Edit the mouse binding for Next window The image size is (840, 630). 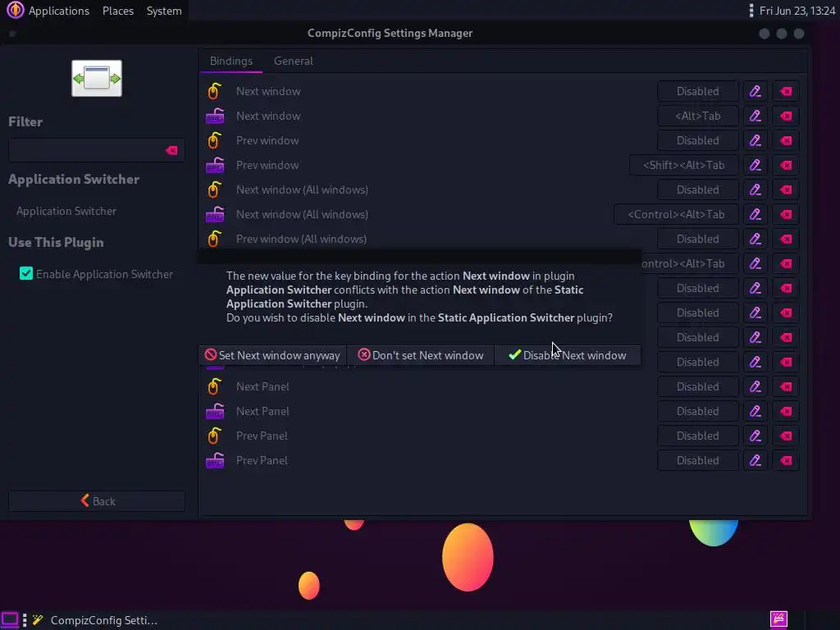[x=756, y=91]
